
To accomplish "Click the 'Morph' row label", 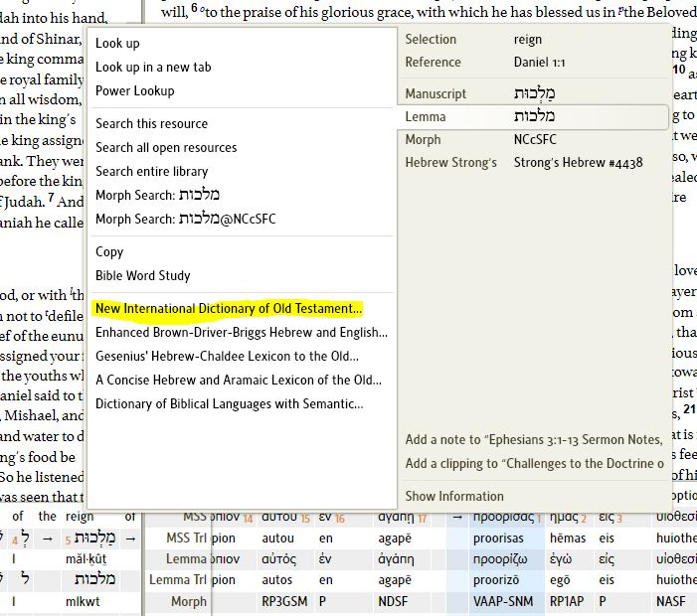I will click(x=189, y=601).
